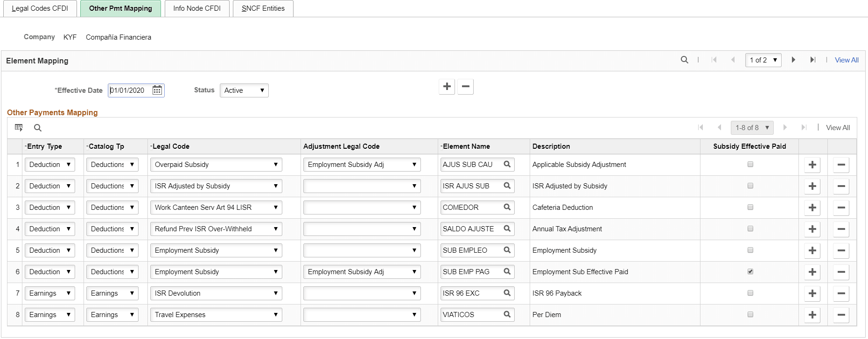Click the Effective Date input field
The image size is (868, 339).
click(130, 90)
